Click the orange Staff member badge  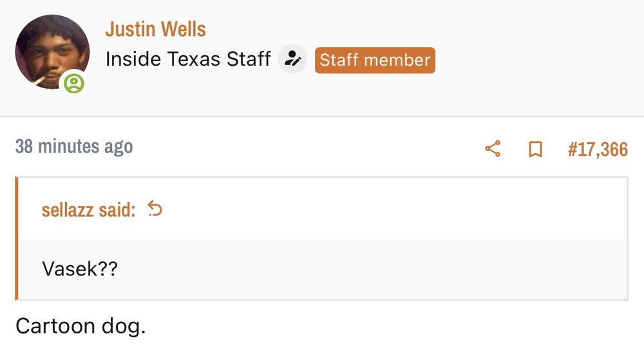(x=375, y=60)
